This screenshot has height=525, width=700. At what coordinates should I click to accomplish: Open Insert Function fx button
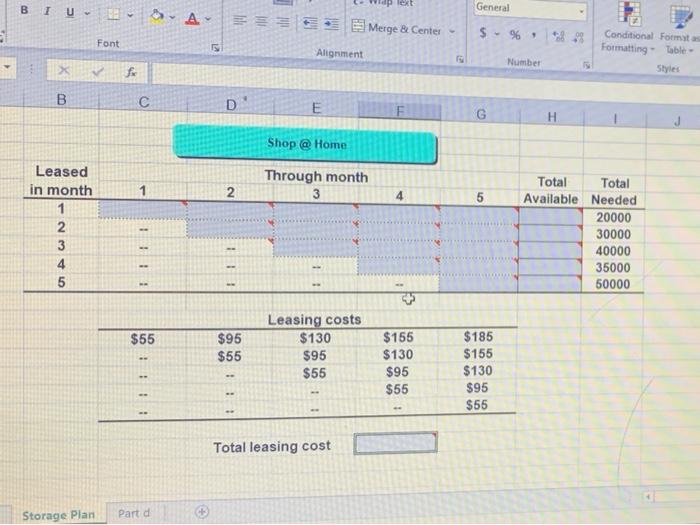click(x=130, y=72)
